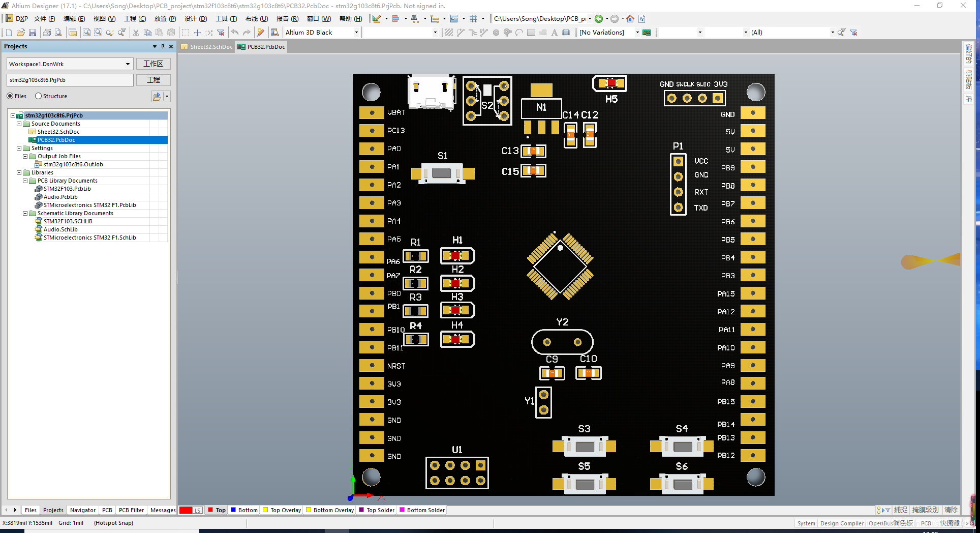This screenshot has height=533, width=980.
Task: Click the Save document icon
Action: pyautogui.click(x=33, y=33)
